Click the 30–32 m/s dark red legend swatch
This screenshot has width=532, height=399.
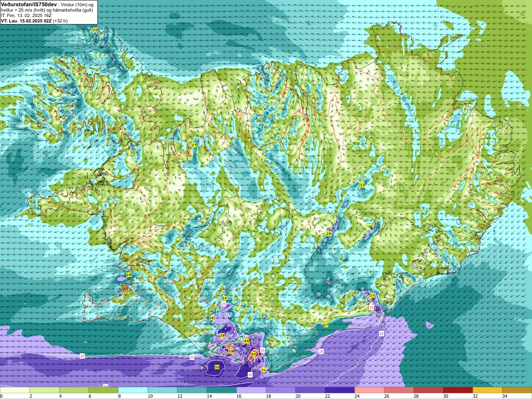click(458, 390)
